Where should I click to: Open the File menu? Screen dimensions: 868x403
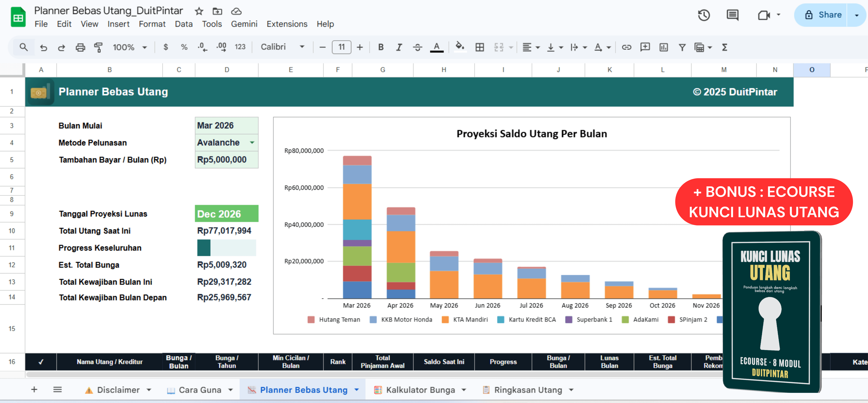coord(41,24)
